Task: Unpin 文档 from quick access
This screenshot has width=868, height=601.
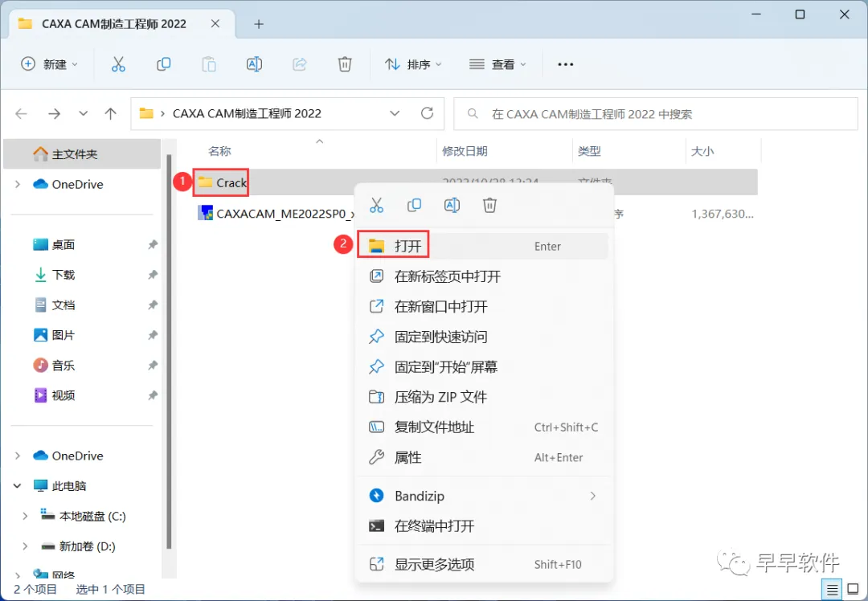Action: coord(153,305)
